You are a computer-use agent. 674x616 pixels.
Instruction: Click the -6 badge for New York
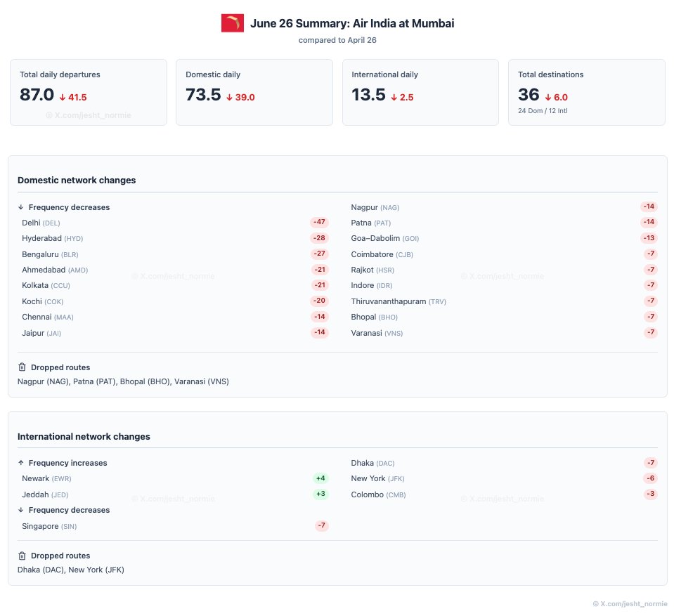click(651, 478)
